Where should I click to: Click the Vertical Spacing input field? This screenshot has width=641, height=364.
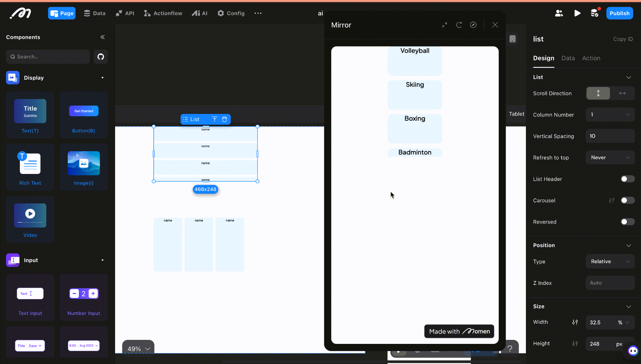(x=610, y=136)
